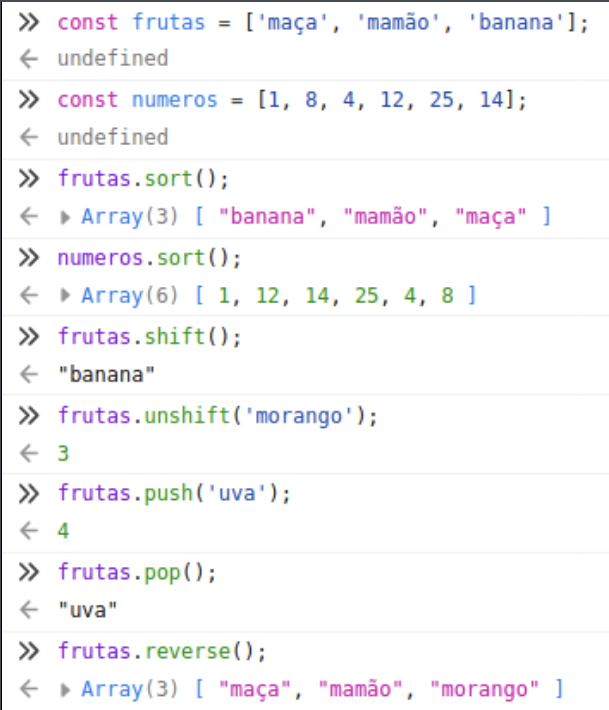
Task: Expand the Array(6) numeros sort result
Action: [x=66, y=295]
